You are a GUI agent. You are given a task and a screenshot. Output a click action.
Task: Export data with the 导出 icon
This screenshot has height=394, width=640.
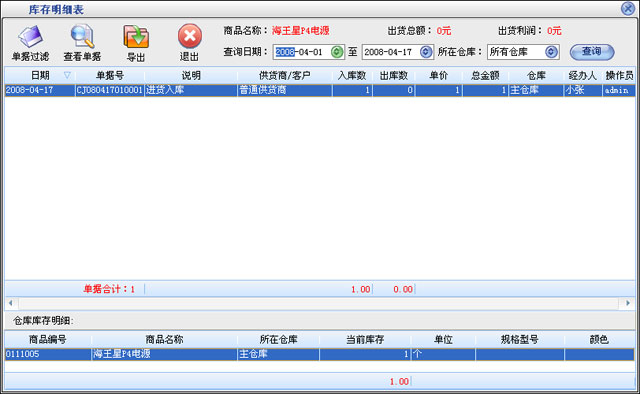(x=136, y=43)
